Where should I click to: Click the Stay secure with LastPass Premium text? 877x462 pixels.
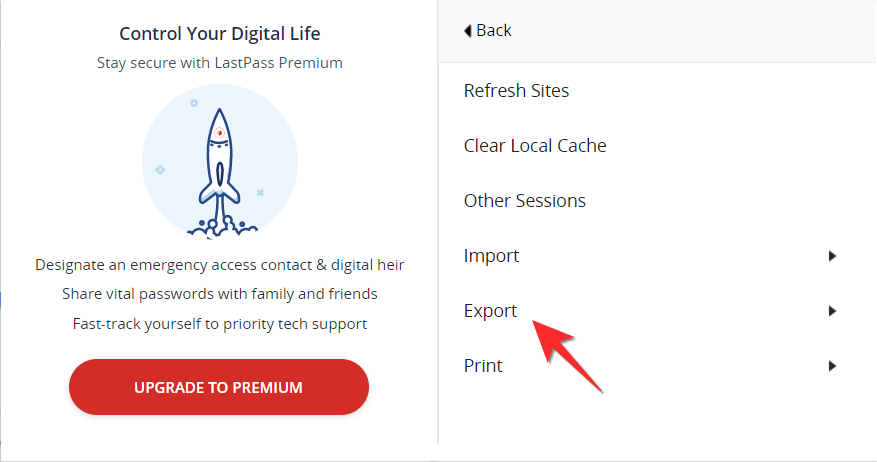click(220, 63)
